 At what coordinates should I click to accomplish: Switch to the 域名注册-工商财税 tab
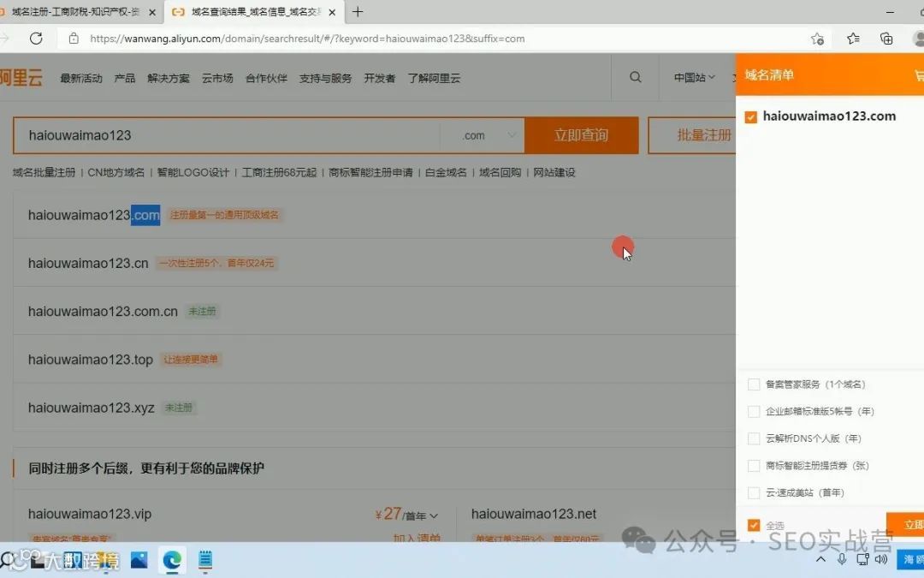pos(75,12)
